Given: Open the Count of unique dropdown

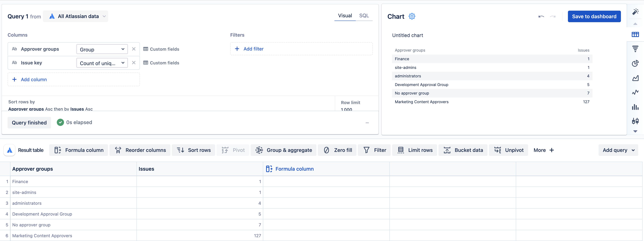Looking at the screenshot, I should click(102, 63).
